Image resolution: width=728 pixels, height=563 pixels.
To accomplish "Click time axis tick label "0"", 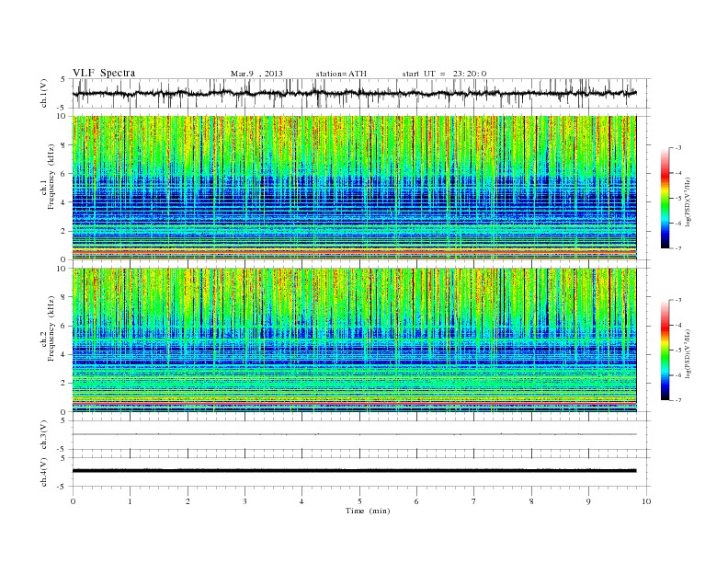I will 73,501.
